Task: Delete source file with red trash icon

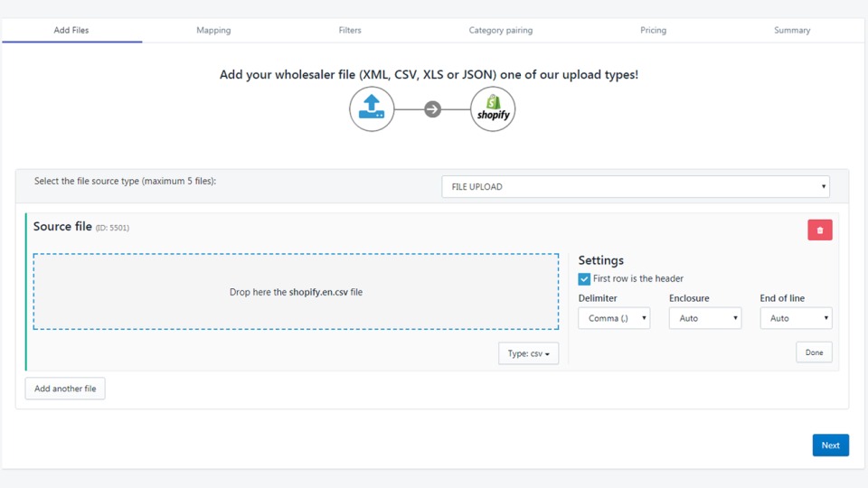Action: tap(819, 230)
